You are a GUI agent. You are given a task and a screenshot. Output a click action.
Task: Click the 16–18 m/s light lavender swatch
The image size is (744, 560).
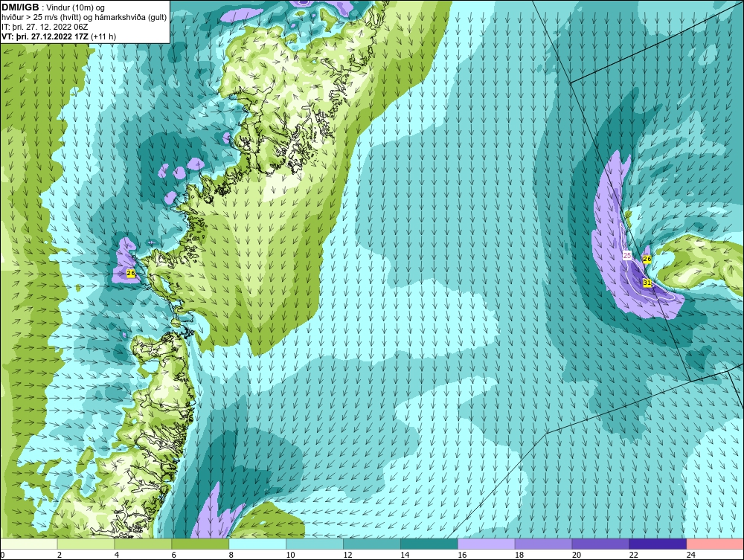pos(487,544)
